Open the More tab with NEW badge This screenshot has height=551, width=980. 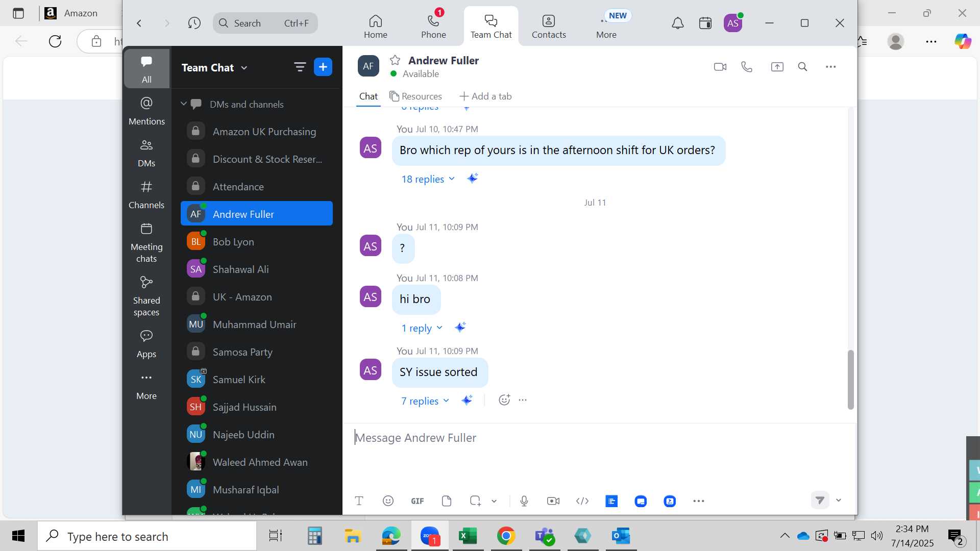point(606,27)
